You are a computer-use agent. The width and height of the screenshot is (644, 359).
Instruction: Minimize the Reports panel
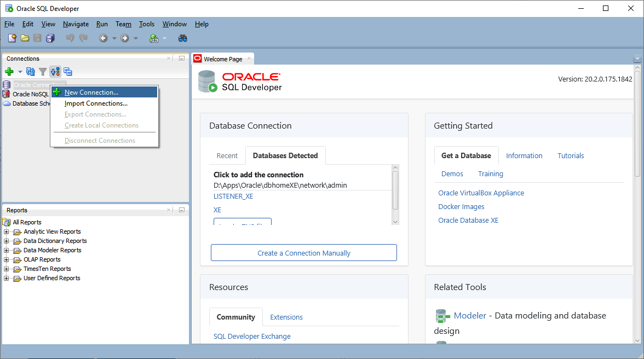[x=181, y=210]
